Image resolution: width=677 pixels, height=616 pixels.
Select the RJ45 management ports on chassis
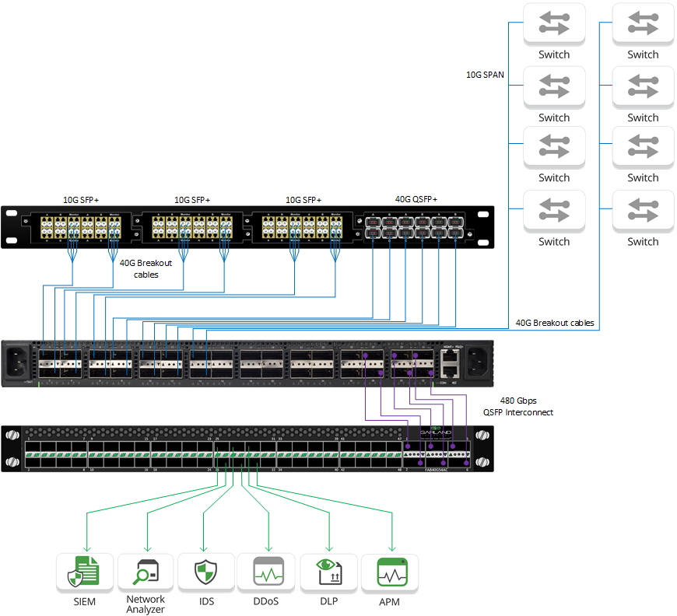(x=449, y=360)
